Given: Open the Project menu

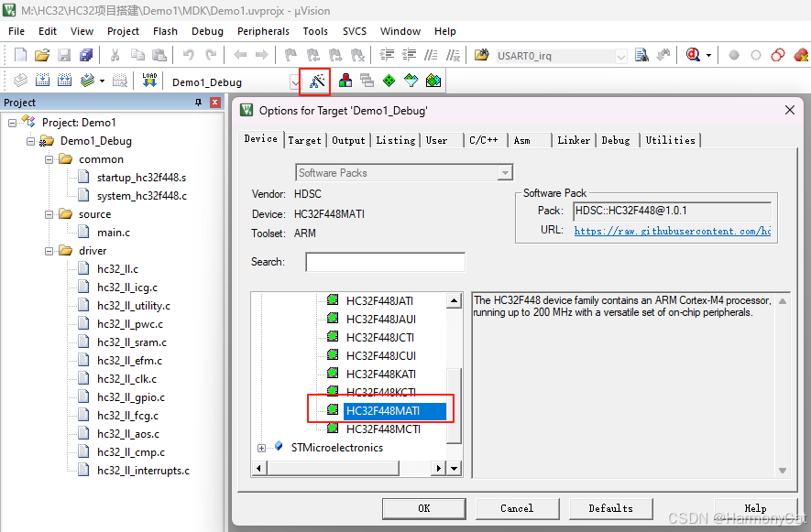Looking at the screenshot, I should tap(123, 31).
